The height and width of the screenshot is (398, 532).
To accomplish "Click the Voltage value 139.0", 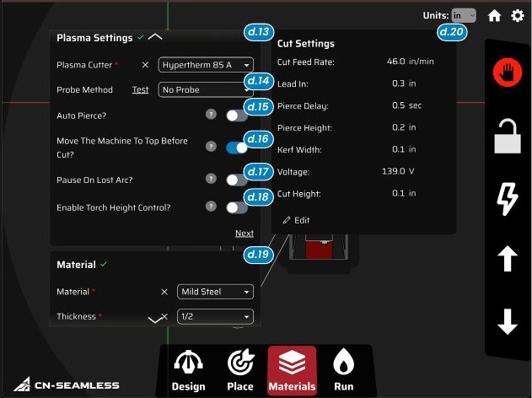I will click(394, 171).
